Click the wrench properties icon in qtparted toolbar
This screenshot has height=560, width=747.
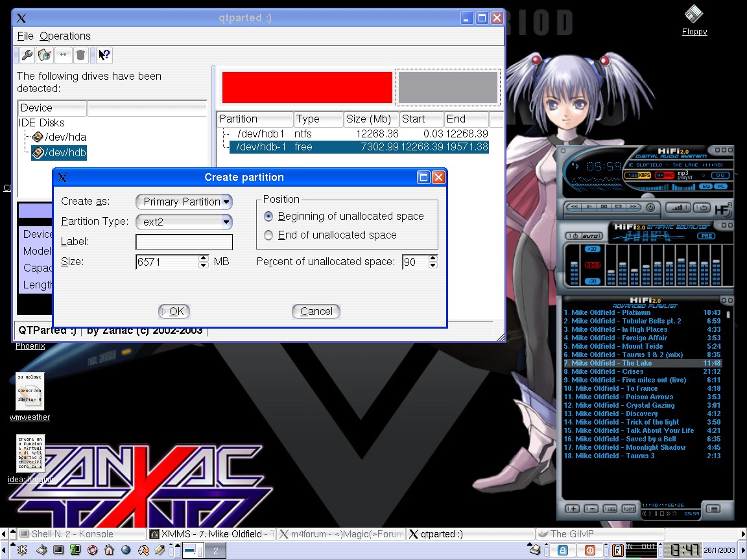coord(27,56)
